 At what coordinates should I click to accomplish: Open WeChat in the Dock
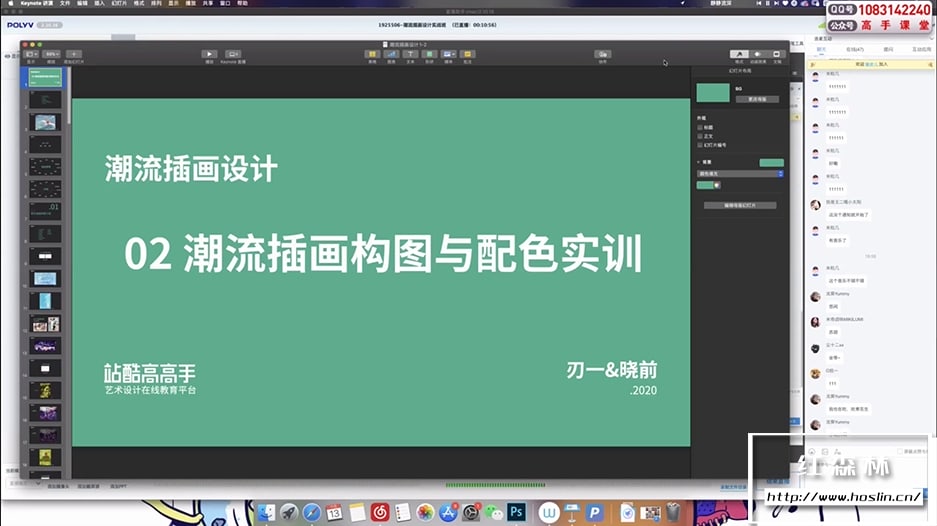(494, 512)
